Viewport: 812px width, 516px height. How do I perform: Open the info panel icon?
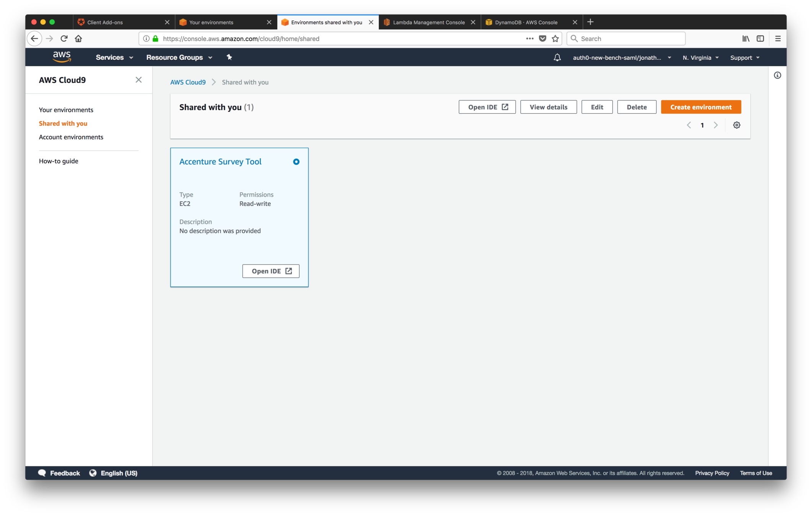(x=777, y=75)
